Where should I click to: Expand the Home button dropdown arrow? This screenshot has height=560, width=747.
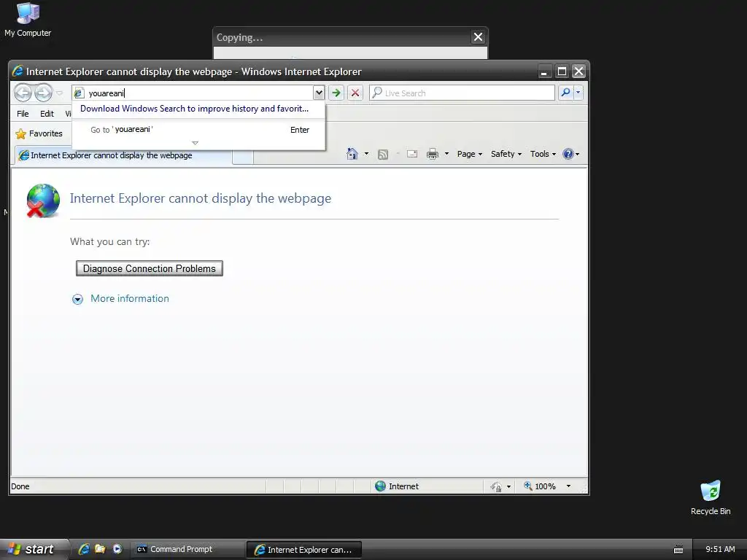point(366,154)
